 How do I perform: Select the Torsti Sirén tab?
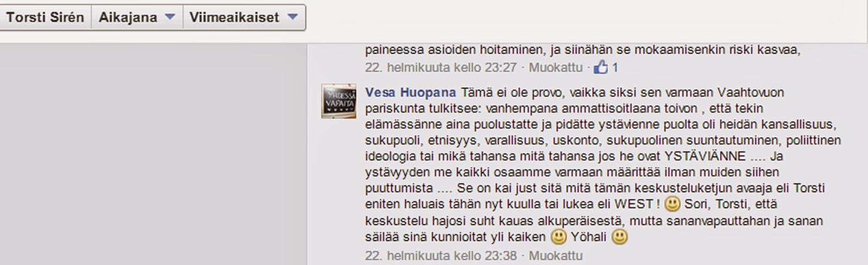pyautogui.click(x=45, y=17)
